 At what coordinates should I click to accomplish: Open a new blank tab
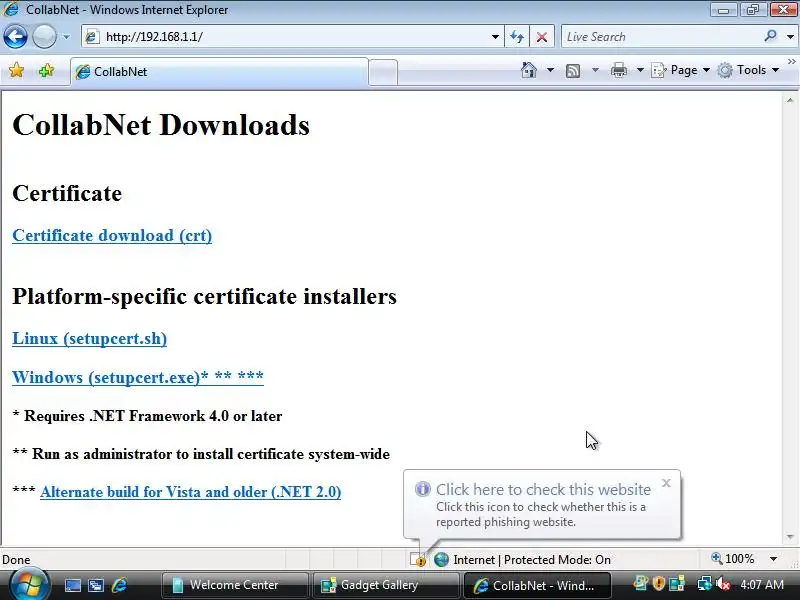coord(383,72)
